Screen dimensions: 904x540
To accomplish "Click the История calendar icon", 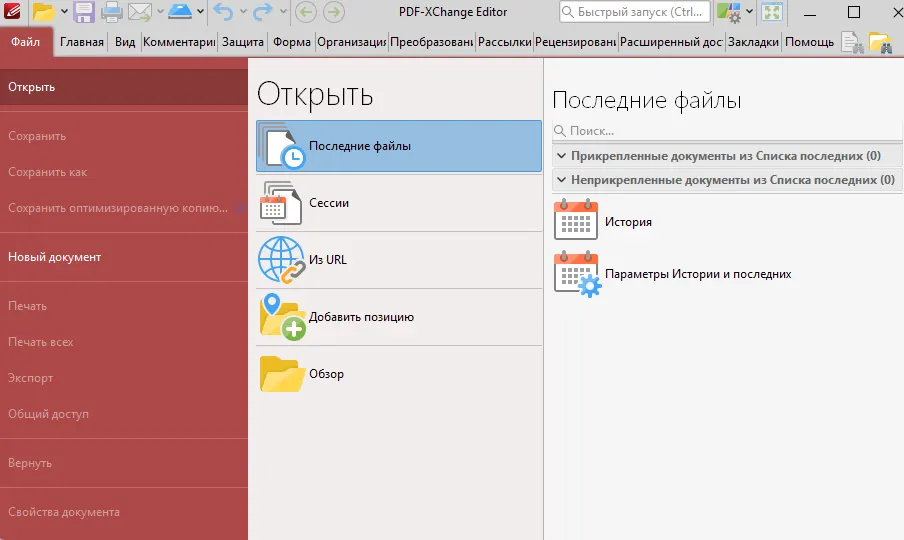I will (x=575, y=220).
